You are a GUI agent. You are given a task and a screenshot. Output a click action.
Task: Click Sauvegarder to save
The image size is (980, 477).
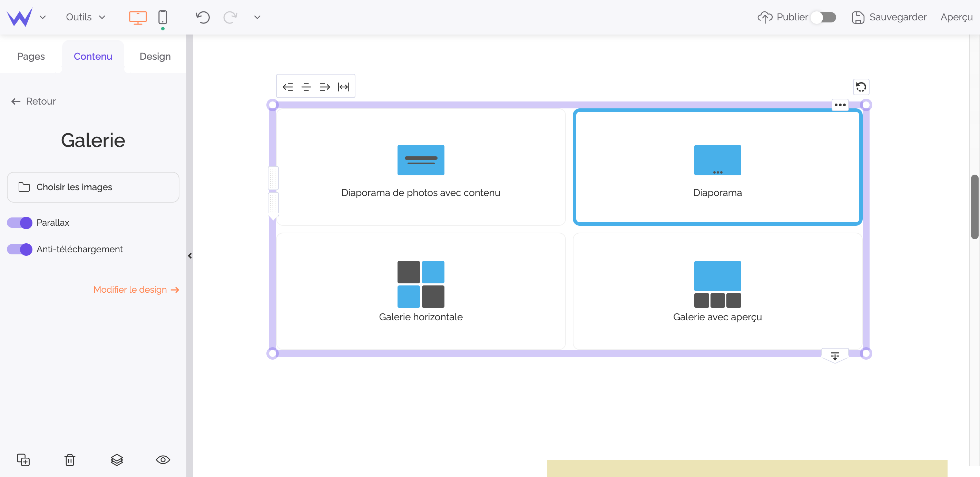tap(889, 17)
